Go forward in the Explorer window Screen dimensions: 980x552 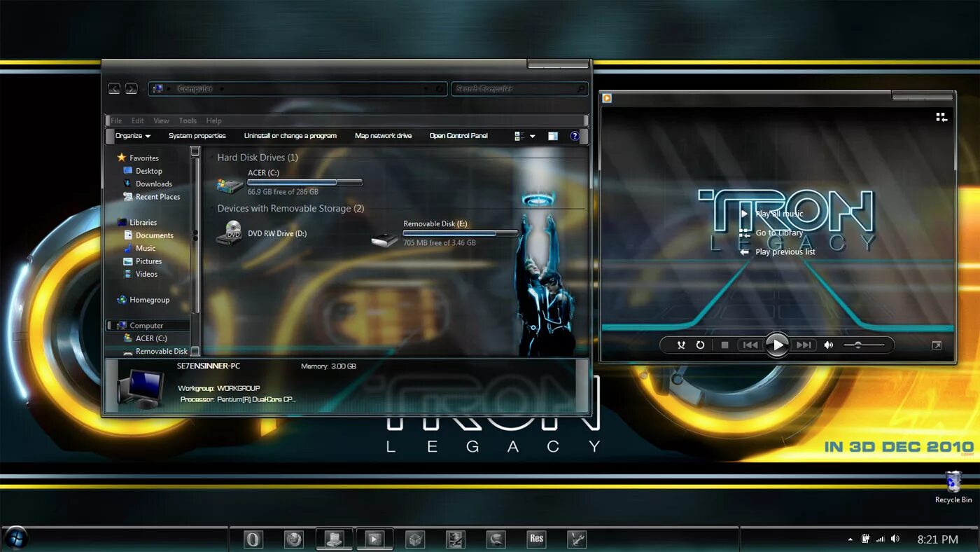(x=131, y=89)
